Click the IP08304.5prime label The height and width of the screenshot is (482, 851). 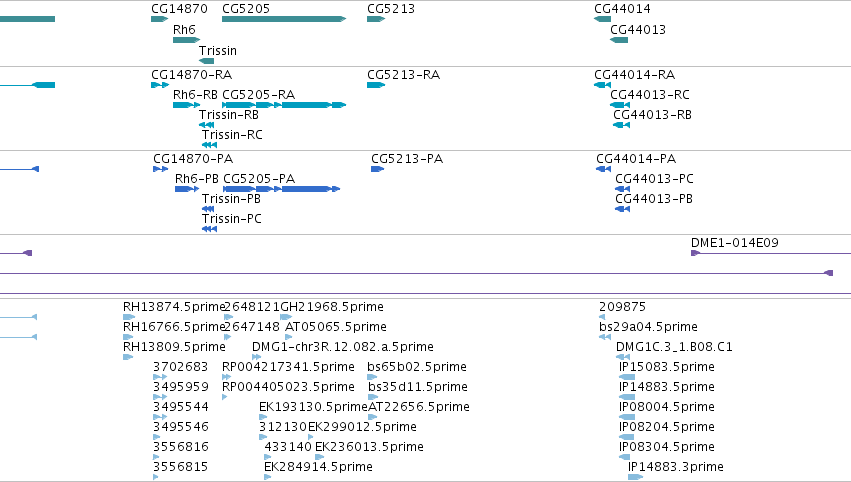tap(666, 447)
